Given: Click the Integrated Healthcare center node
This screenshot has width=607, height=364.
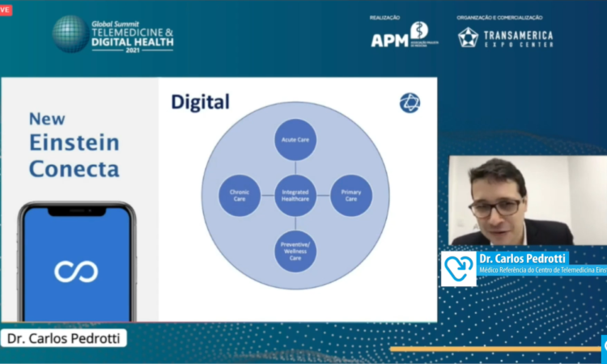Looking at the screenshot, I should [295, 196].
